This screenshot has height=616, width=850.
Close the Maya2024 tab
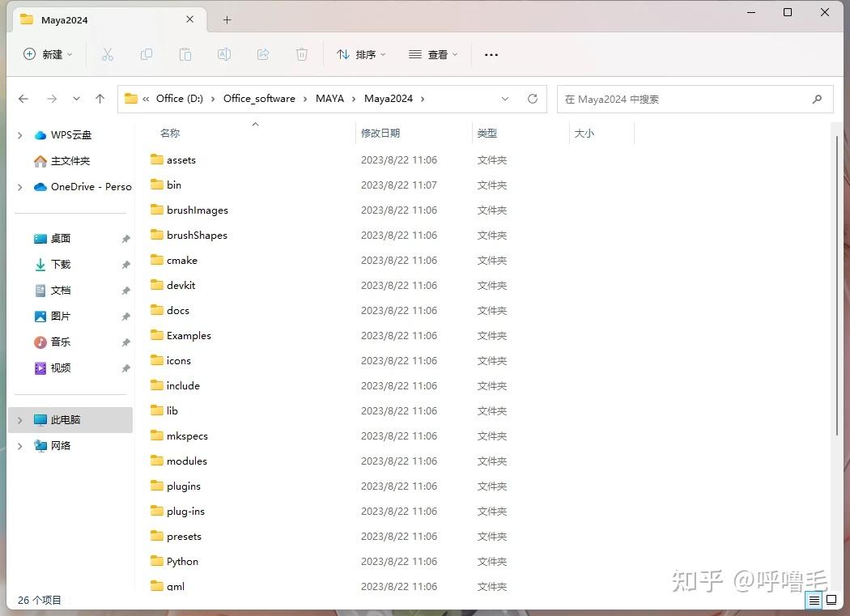pos(189,19)
